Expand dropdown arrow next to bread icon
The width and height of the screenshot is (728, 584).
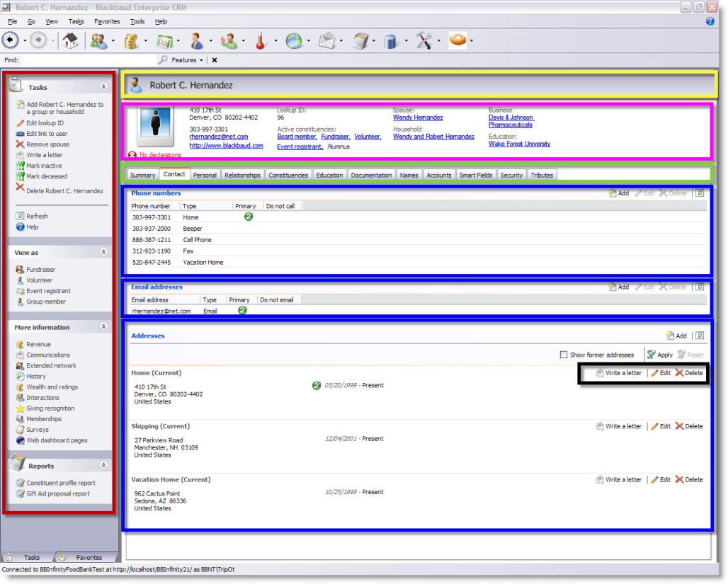coord(472,41)
